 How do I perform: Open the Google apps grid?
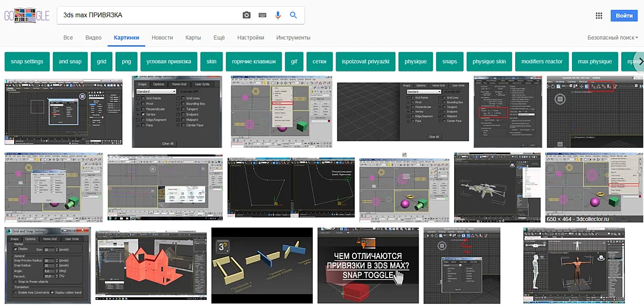pyautogui.click(x=599, y=16)
